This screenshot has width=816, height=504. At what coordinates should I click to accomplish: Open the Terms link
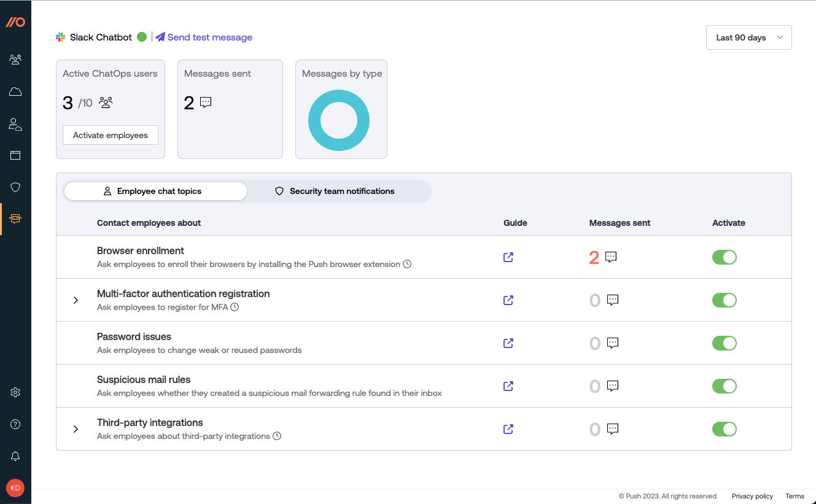(x=795, y=496)
